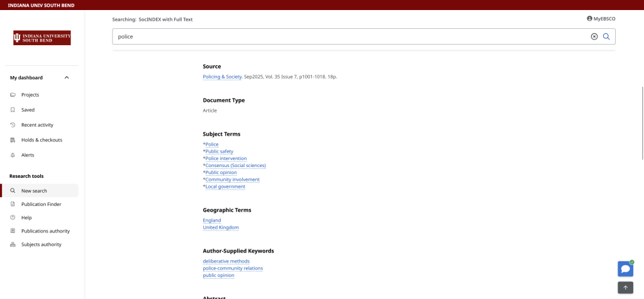Open the chat bubble widget
This screenshot has width=644, height=299.
(x=626, y=269)
